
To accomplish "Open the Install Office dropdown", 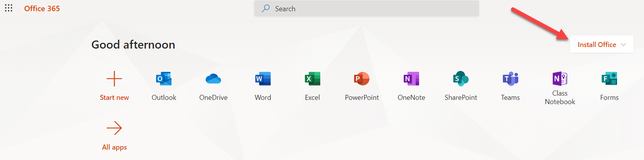I will pos(602,45).
